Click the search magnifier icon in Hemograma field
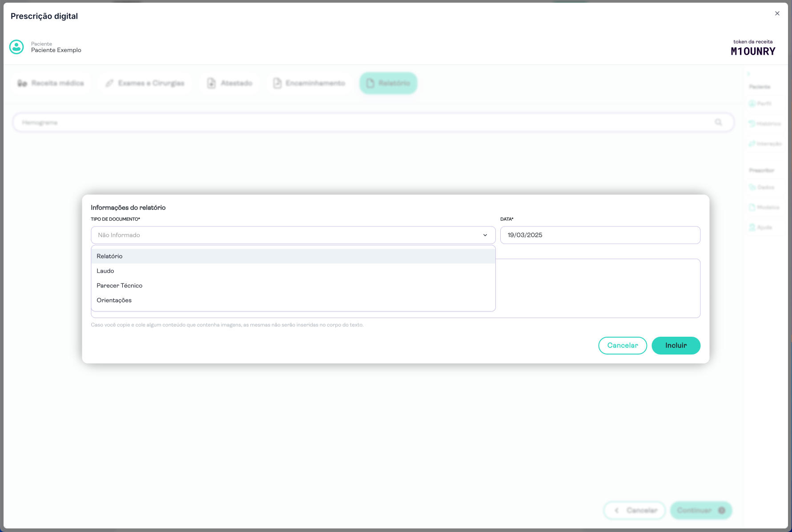Viewport: 792px width, 532px height. (x=718, y=122)
